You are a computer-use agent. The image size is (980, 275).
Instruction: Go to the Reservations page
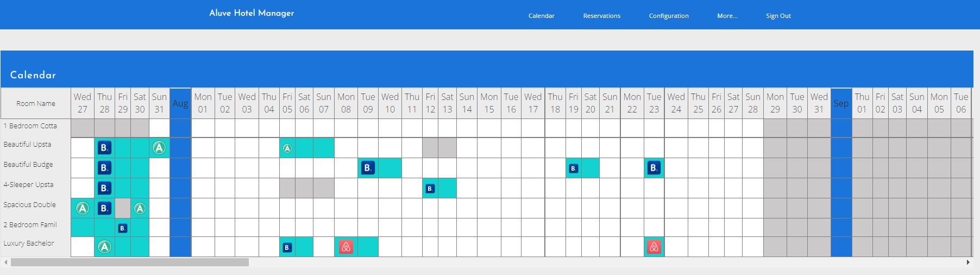click(601, 16)
